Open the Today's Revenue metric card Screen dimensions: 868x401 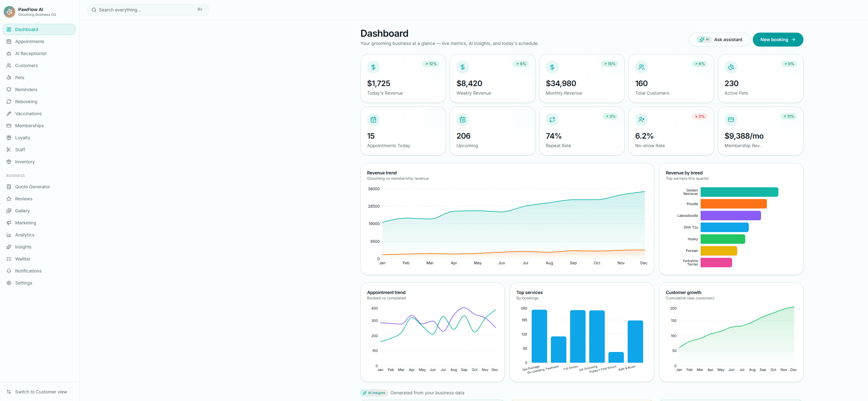pos(403,78)
